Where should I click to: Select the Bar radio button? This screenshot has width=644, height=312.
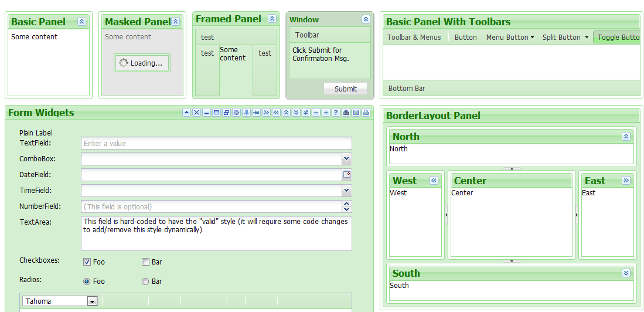click(145, 282)
